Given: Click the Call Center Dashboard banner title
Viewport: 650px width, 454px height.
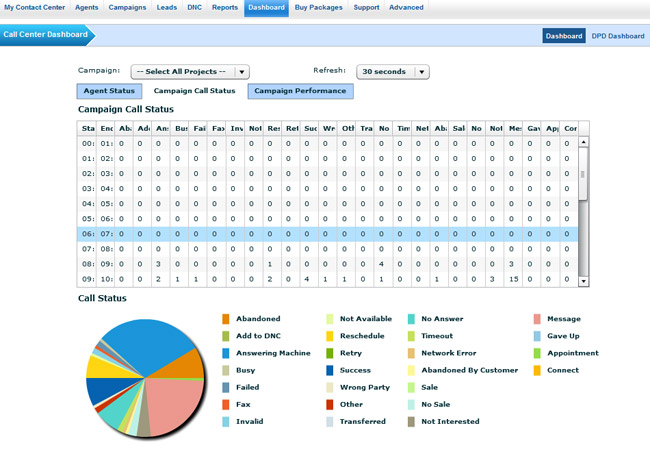Looking at the screenshot, I should point(46,34).
